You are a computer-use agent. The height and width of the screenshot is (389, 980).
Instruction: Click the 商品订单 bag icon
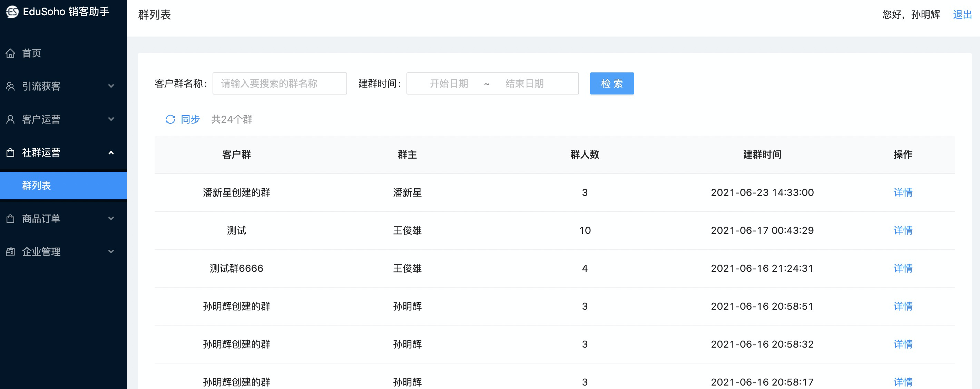point(11,219)
